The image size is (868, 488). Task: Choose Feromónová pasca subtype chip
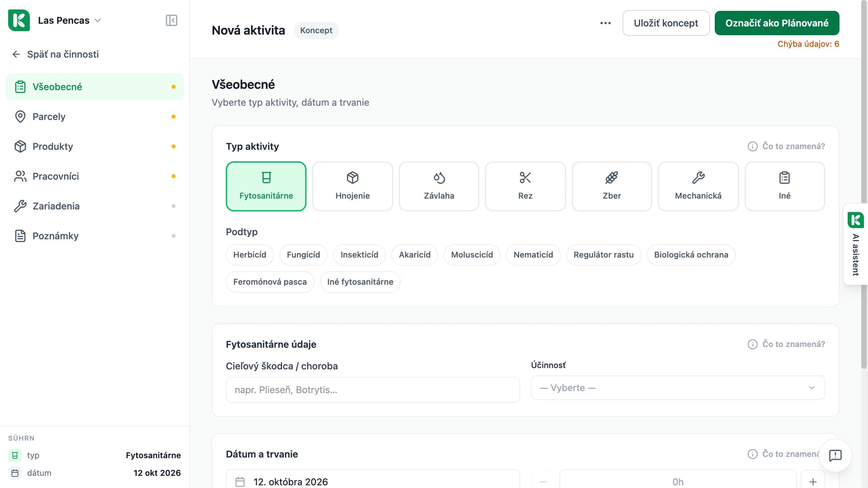point(270,282)
